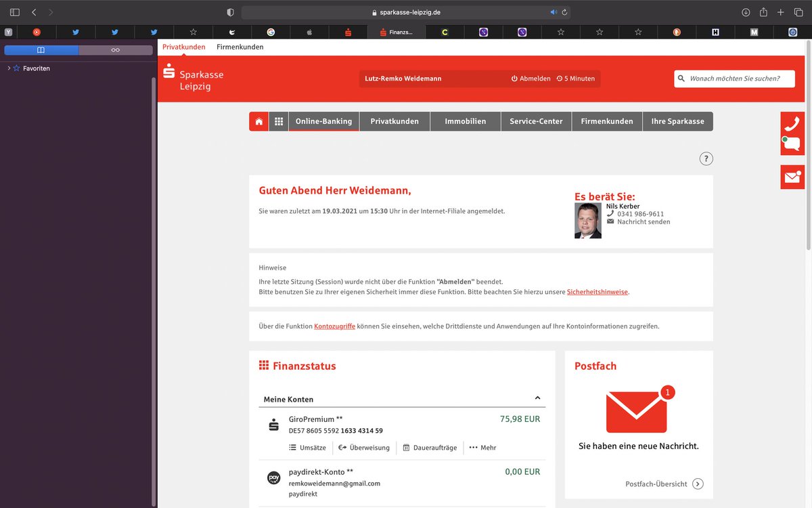Viewport: 812px width, 508px height.
Task: Switch to the Y Combinator tab
Action: click(8, 32)
